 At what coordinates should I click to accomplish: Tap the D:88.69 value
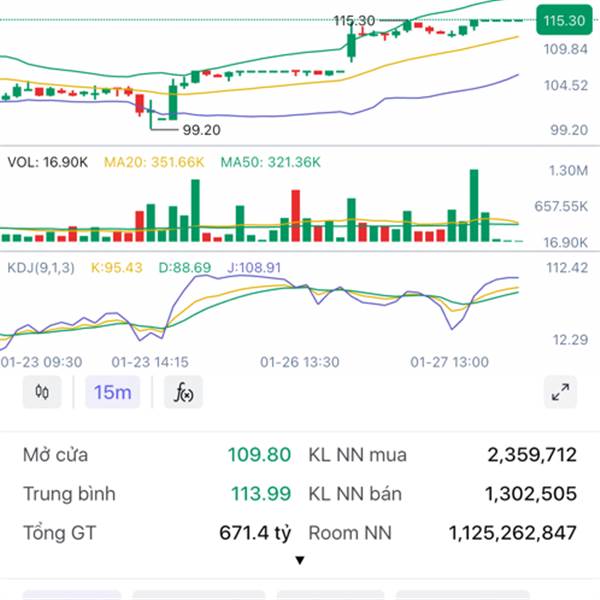click(x=185, y=267)
